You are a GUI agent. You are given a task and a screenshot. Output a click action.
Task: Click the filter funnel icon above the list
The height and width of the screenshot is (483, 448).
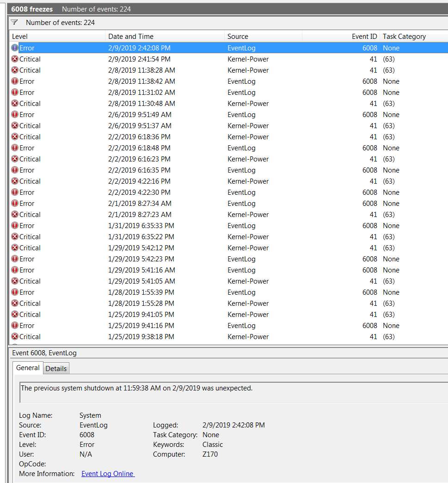(x=14, y=22)
